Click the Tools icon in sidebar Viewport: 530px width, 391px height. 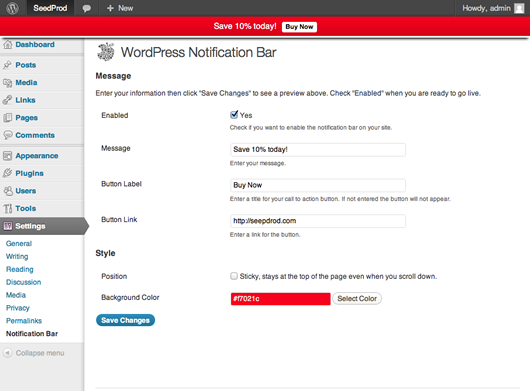pyautogui.click(x=7, y=209)
